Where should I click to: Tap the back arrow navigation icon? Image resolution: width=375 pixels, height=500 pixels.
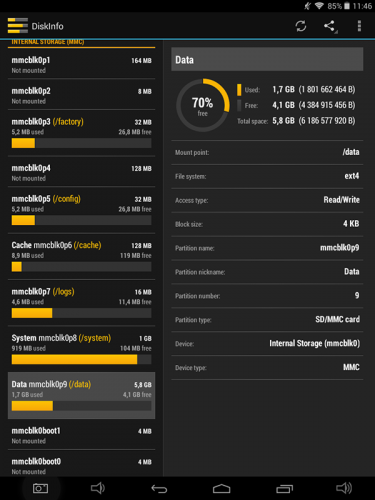click(159, 489)
